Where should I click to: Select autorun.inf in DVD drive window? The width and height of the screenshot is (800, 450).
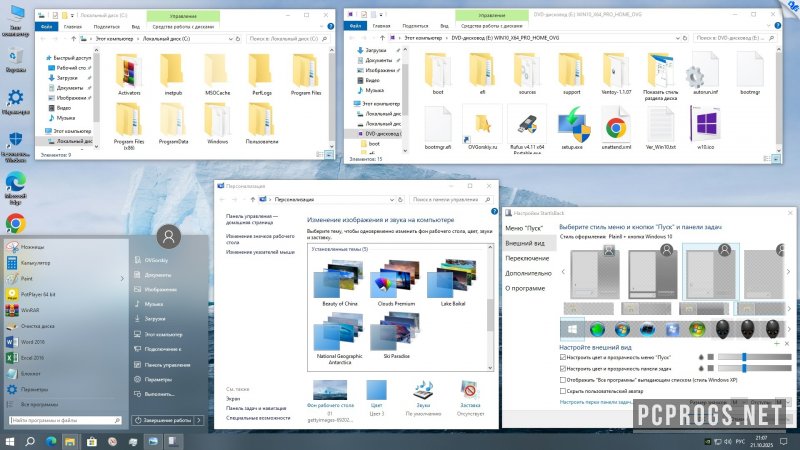[705, 74]
